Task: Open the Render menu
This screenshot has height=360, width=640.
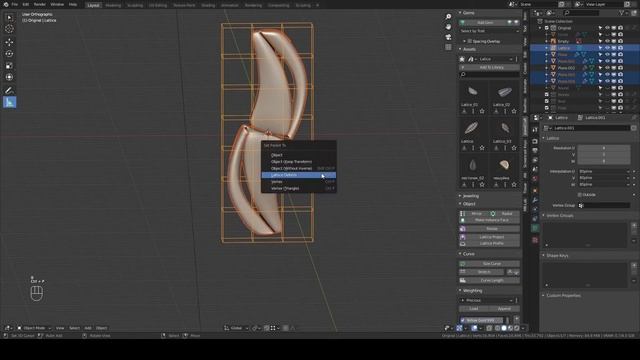Action: [40, 4]
